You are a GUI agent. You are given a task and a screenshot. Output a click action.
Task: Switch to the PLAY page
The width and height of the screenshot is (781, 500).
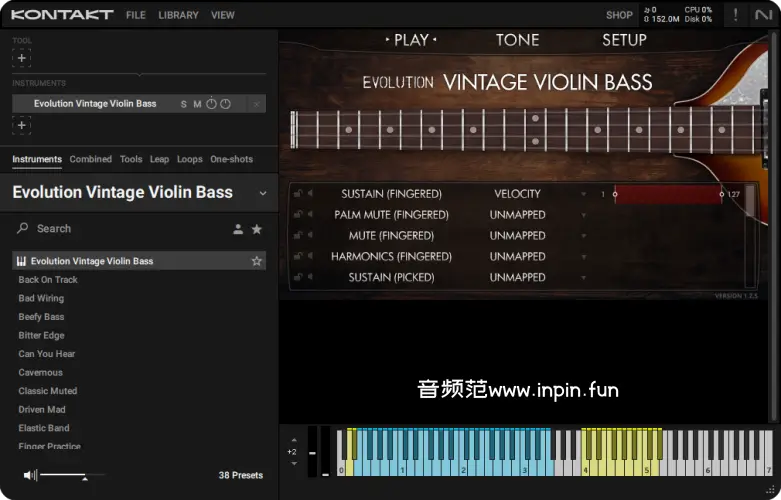[x=411, y=40]
